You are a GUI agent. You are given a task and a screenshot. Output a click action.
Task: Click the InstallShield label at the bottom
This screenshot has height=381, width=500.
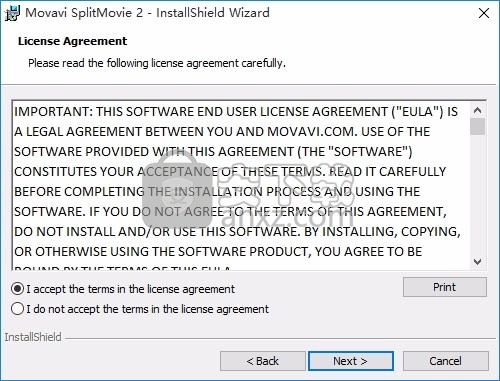tap(33, 337)
